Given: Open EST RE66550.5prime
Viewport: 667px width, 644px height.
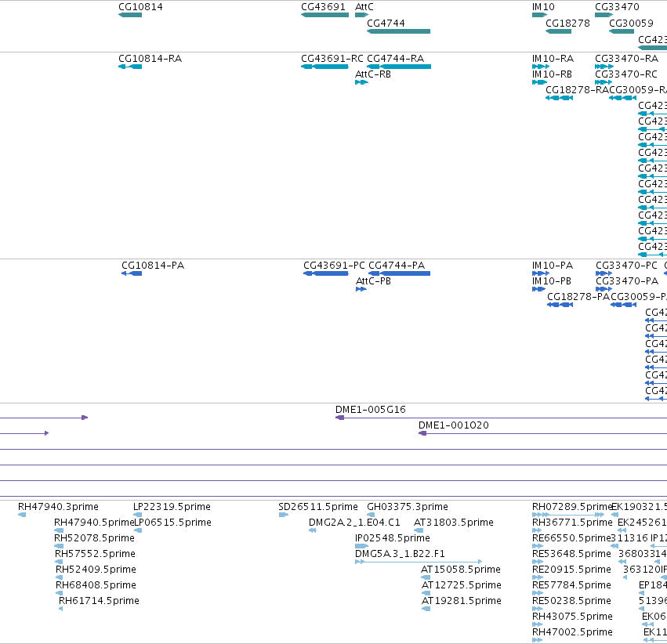Looking at the screenshot, I should 538,546.
